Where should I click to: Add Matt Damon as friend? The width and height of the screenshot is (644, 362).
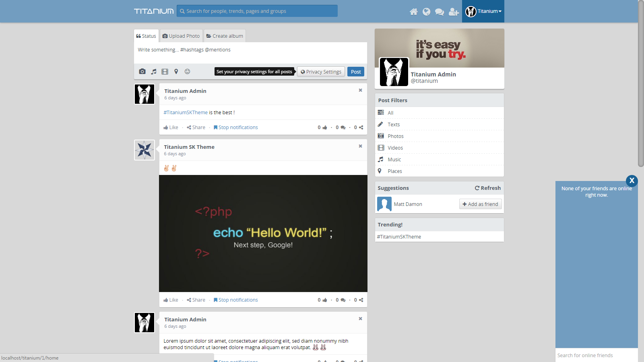481,204
